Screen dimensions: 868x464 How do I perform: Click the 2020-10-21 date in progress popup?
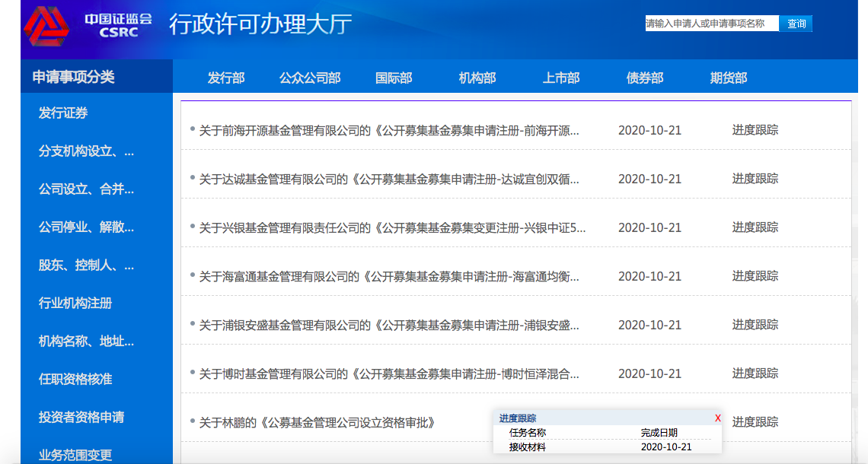point(666,447)
